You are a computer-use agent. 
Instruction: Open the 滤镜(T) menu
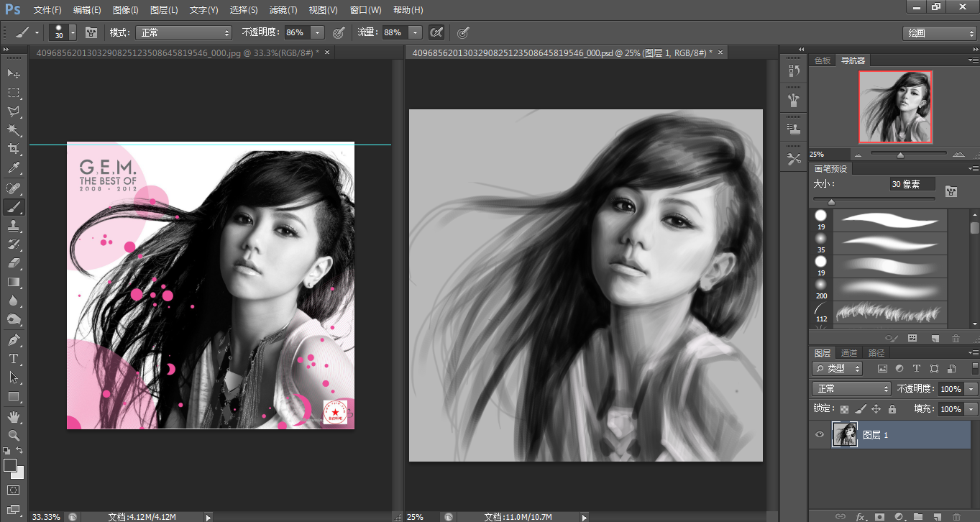[x=283, y=10]
